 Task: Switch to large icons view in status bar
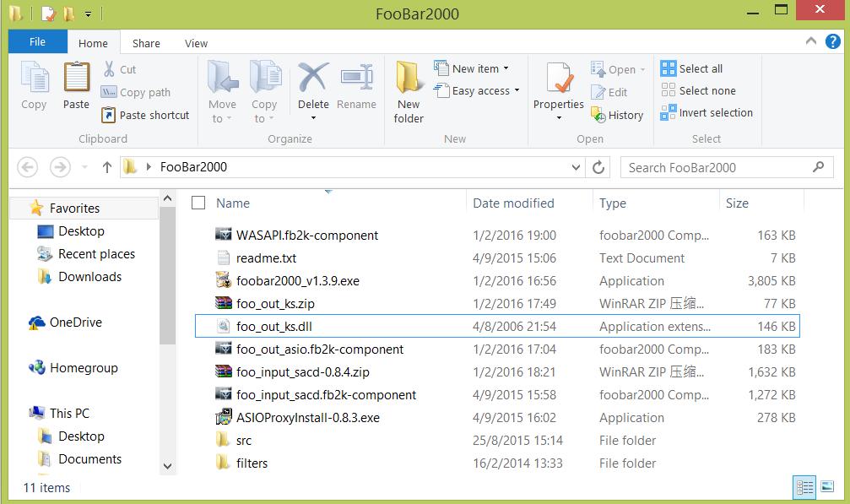(x=827, y=486)
